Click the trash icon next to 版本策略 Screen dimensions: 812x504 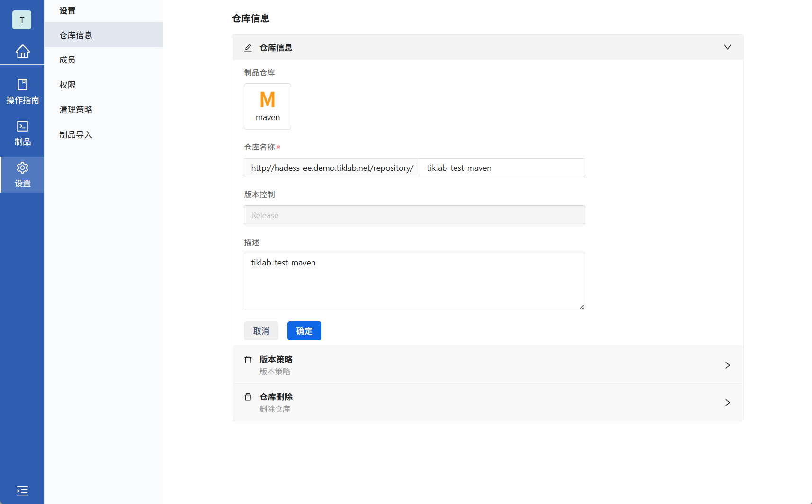click(x=248, y=360)
